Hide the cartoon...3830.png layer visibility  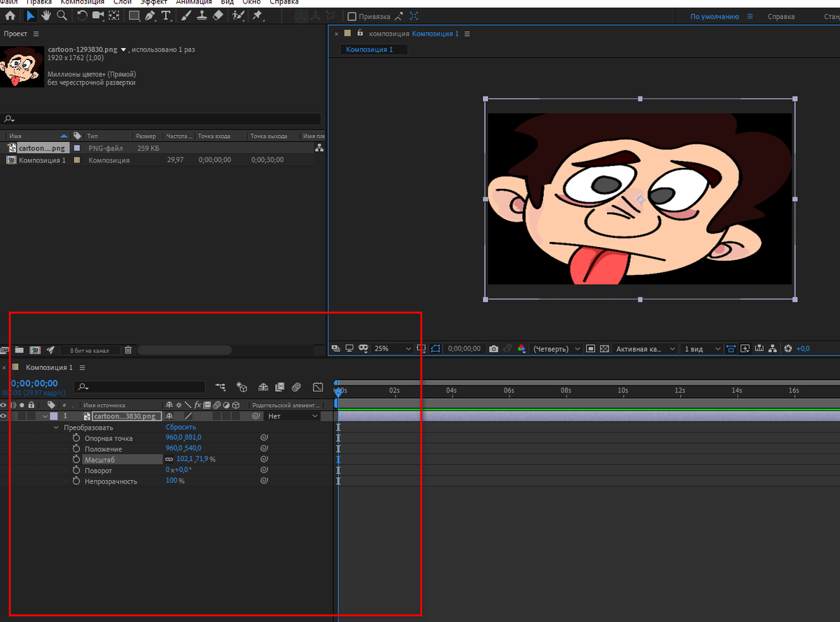(x=3, y=416)
